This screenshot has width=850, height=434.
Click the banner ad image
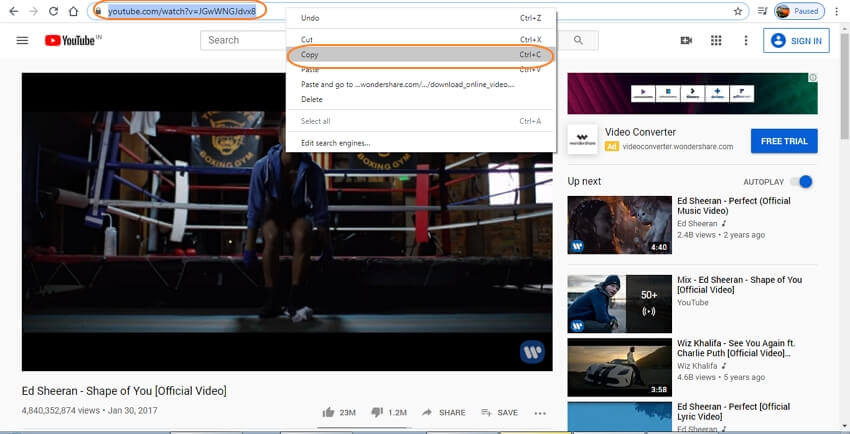point(692,94)
